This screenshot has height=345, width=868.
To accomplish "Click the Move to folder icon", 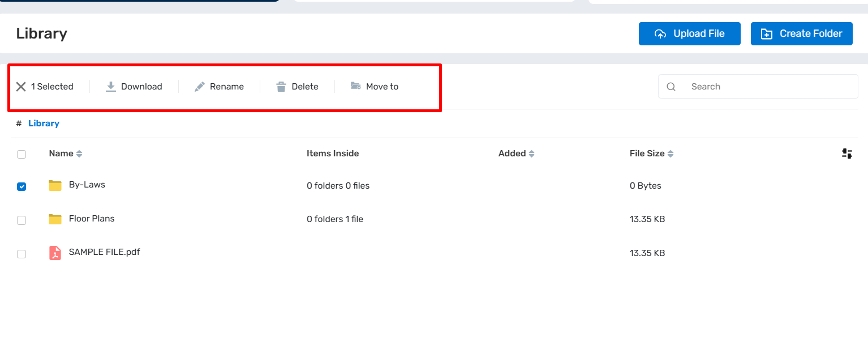I will pos(355,86).
